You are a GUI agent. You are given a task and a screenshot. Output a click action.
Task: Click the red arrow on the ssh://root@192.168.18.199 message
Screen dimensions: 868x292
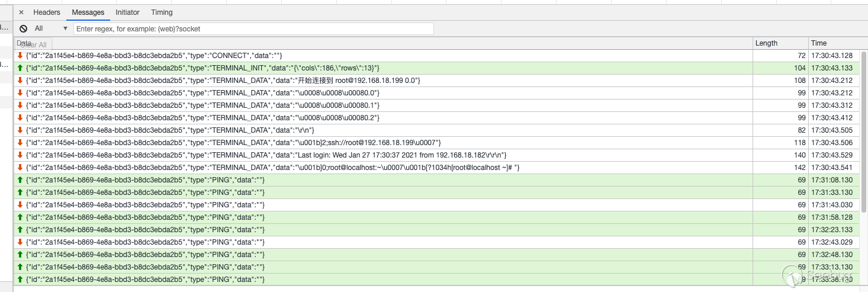pos(20,143)
